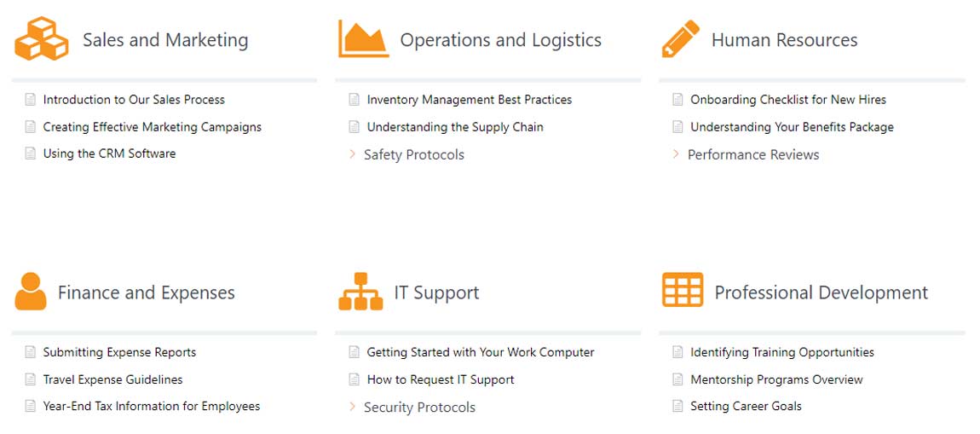Click the person icon for Finance and Expenses
The height and width of the screenshot is (434, 980).
[31, 292]
